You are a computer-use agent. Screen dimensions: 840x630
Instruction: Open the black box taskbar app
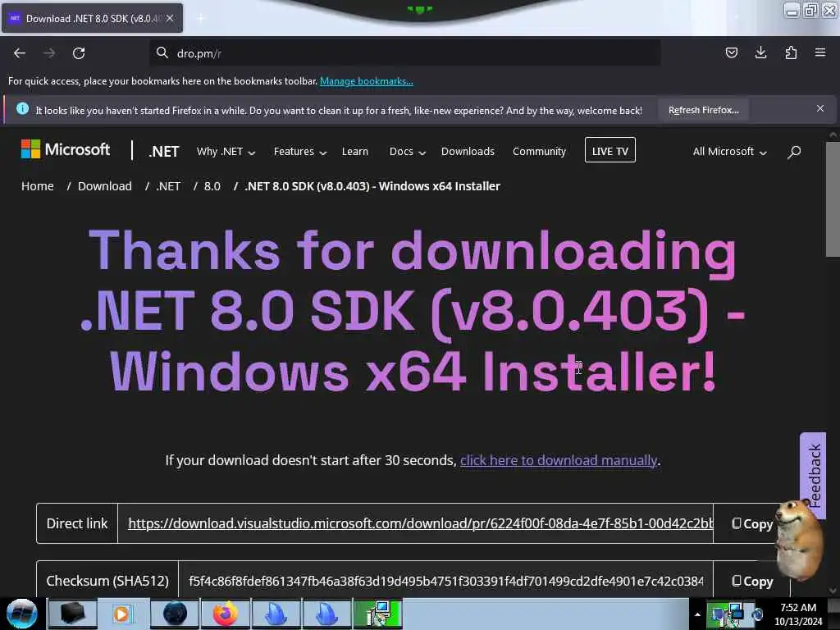pyautogui.click(x=72, y=614)
